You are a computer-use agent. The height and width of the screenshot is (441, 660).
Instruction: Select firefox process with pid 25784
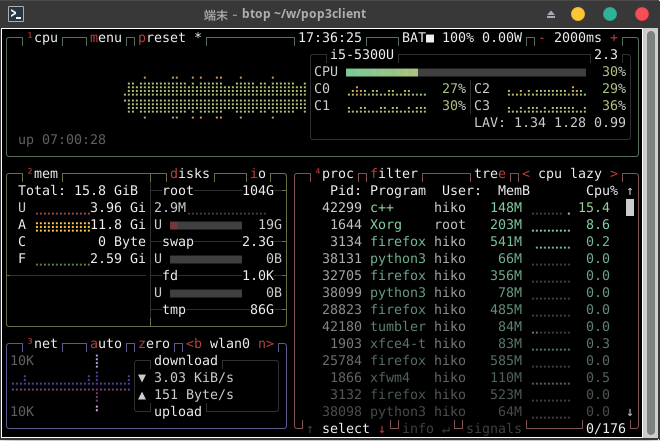466,360
